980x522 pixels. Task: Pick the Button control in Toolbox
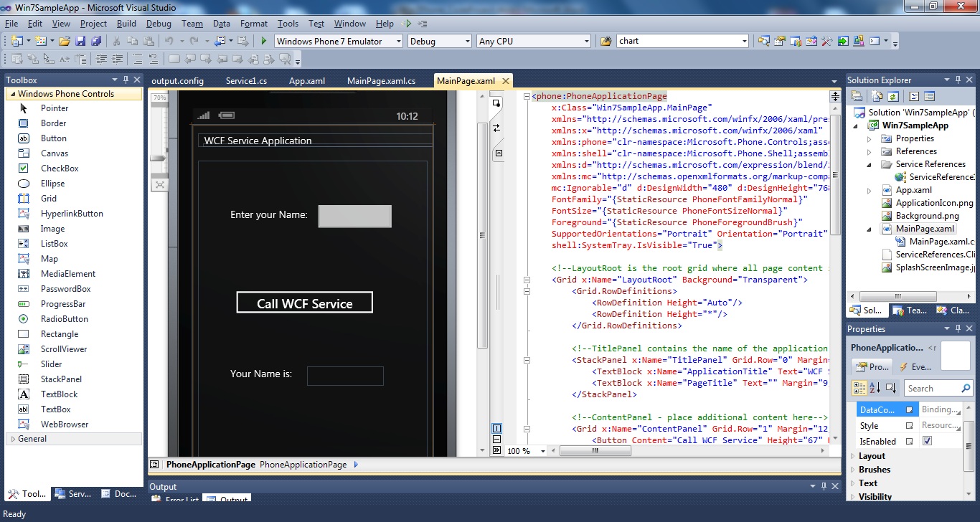(x=54, y=138)
